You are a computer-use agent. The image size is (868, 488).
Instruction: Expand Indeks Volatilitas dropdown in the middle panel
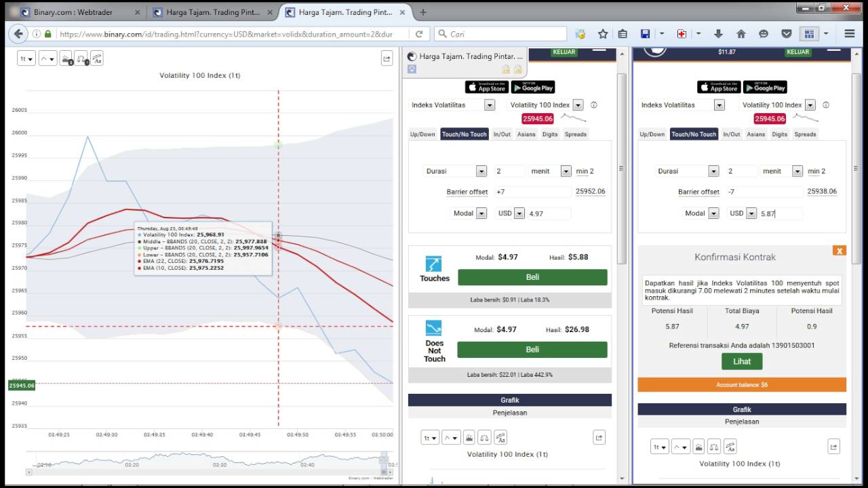[x=490, y=105]
